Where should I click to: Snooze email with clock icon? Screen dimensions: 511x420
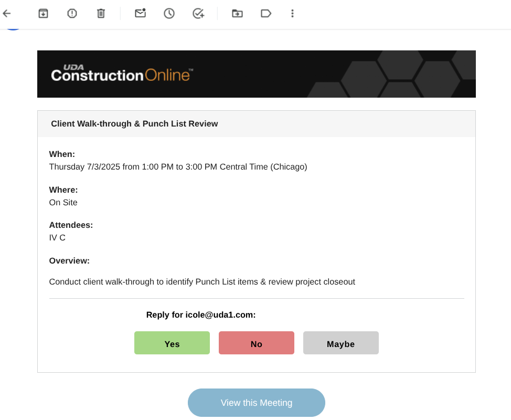tap(169, 14)
